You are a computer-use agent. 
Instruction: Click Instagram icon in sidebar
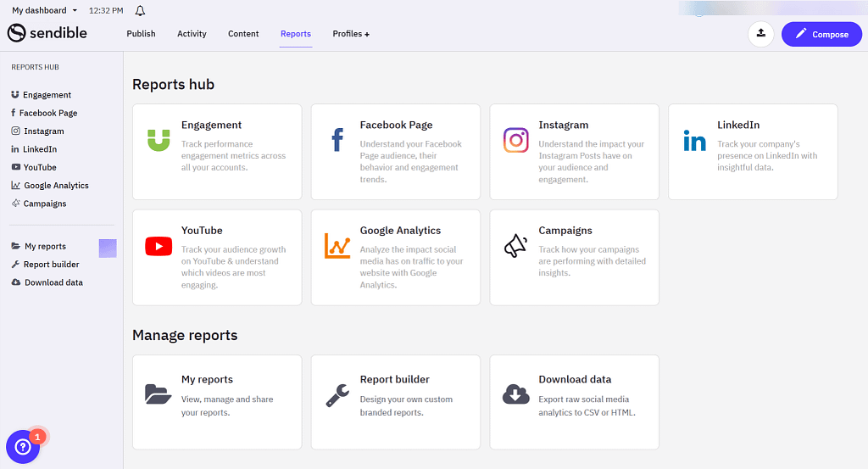(x=15, y=131)
